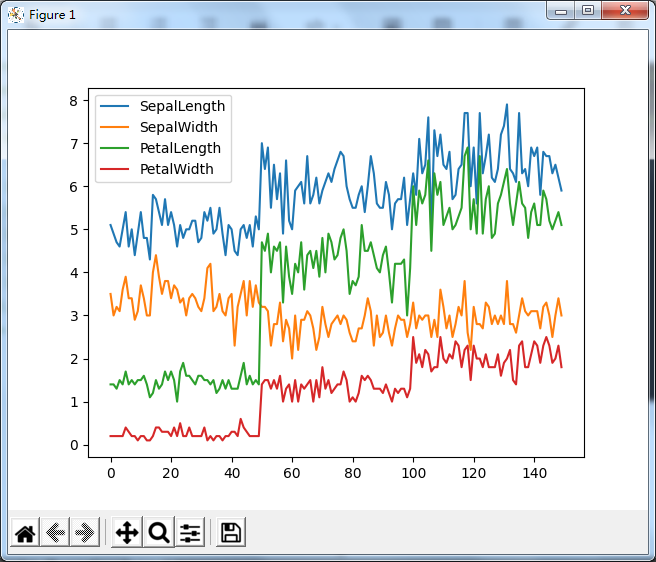Open the Configure subplots tool
This screenshot has height=562, width=656.
tap(190, 532)
